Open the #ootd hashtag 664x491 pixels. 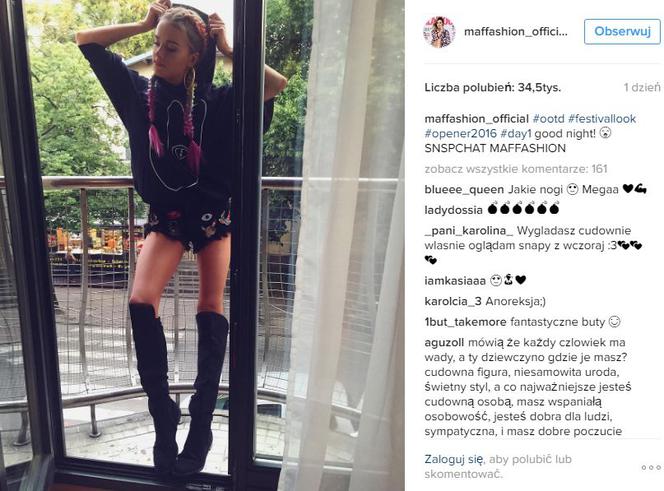point(548,119)
